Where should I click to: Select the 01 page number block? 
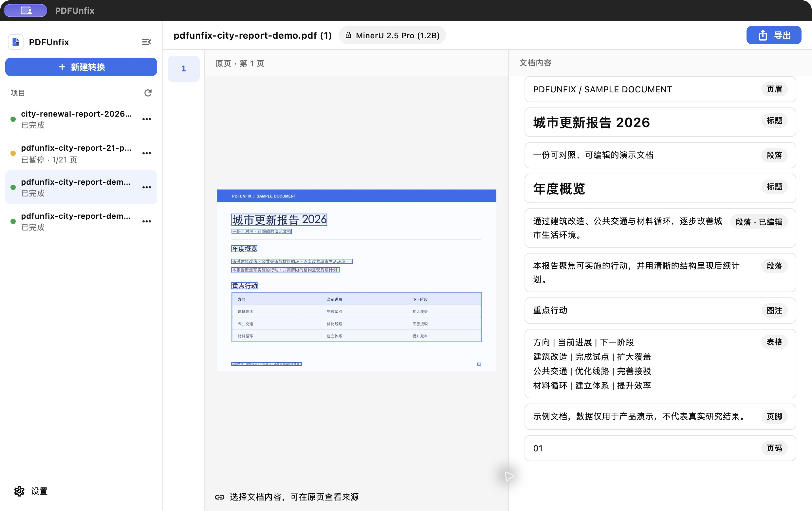pyautogui.click(x=660, y=448)
